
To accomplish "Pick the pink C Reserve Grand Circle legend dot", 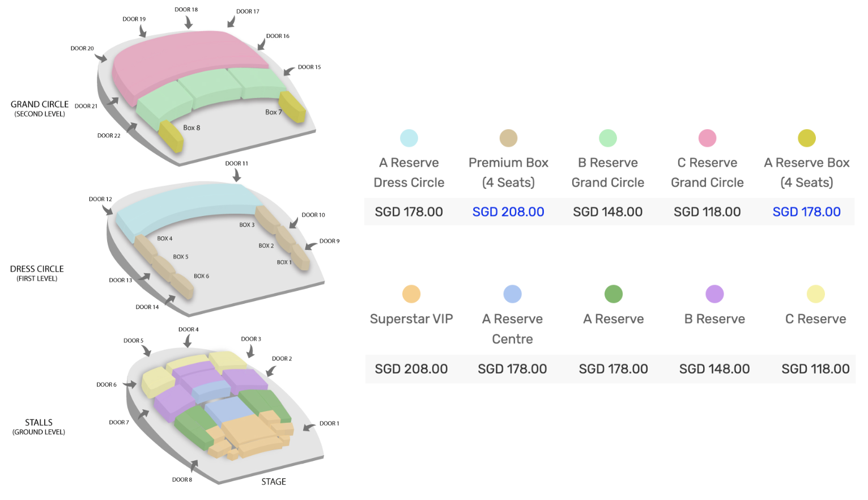I will (x=707, y=138).
